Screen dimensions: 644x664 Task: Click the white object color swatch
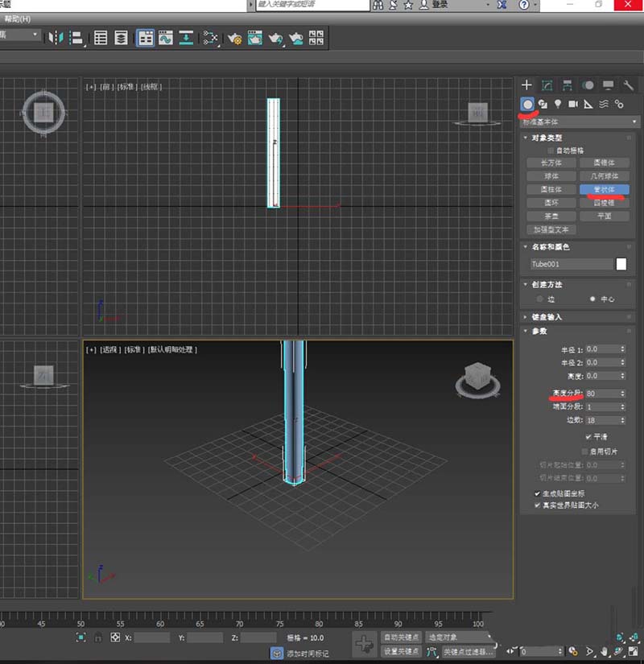coord(621,263)
